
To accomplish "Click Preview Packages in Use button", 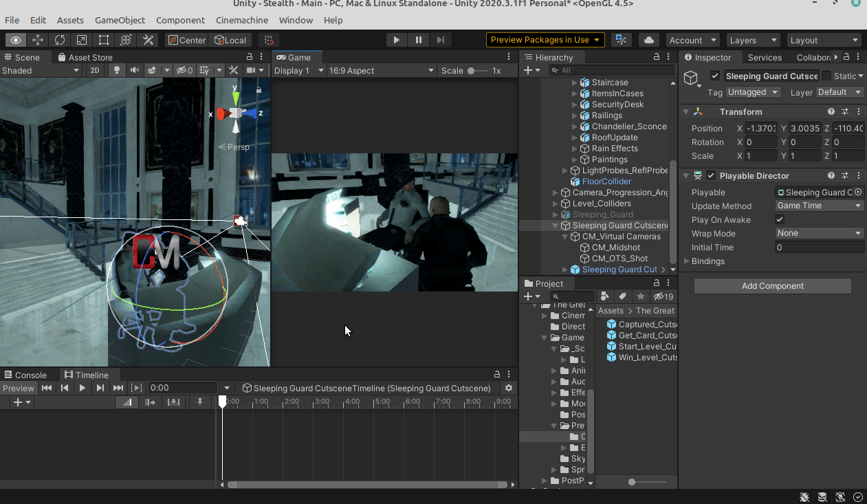I will [x=546, y=40].
